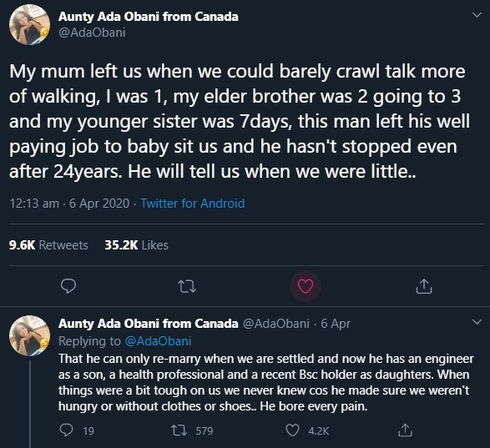
Task: Like the reply with 4.2K likes
Action: coord(292,430)
